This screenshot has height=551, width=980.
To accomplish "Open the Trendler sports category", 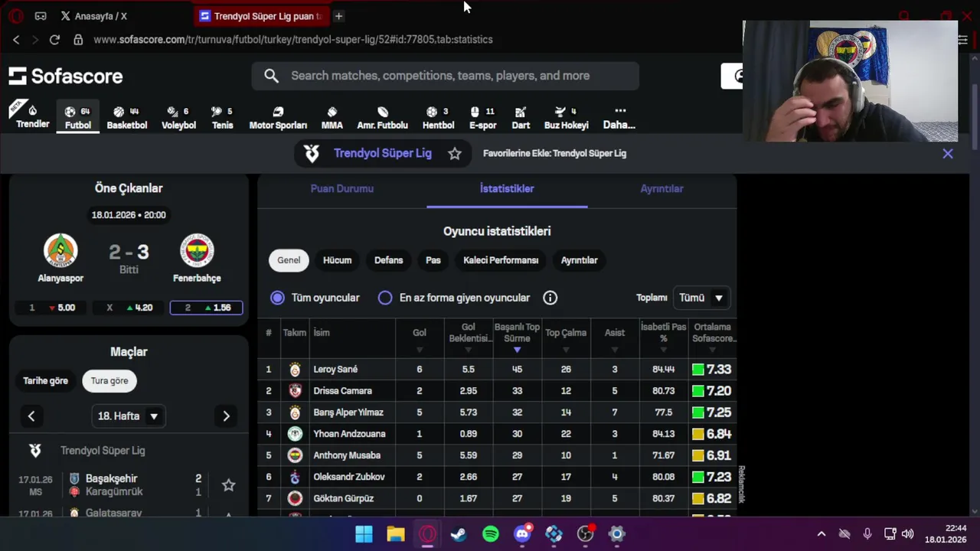I will coord(32,116).
